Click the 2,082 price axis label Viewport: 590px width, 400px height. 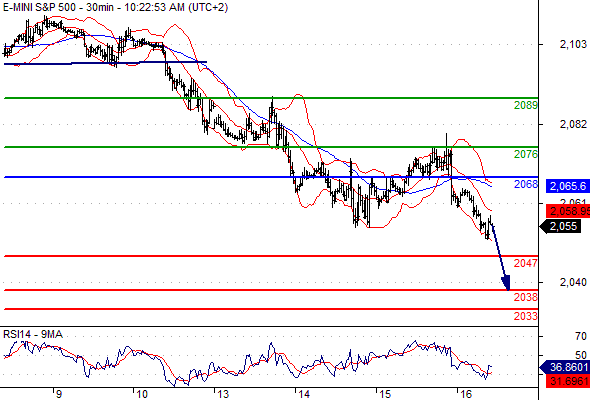point(573,124)
